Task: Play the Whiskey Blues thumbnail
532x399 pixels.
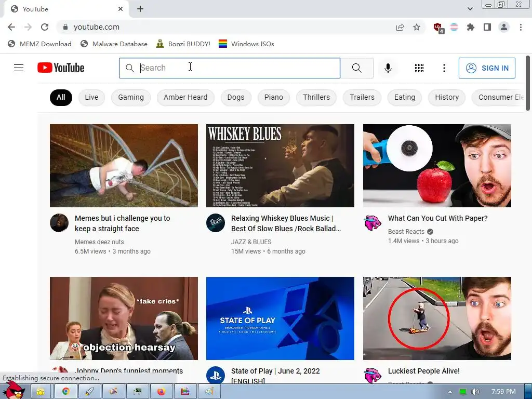Action: point(280,166)
